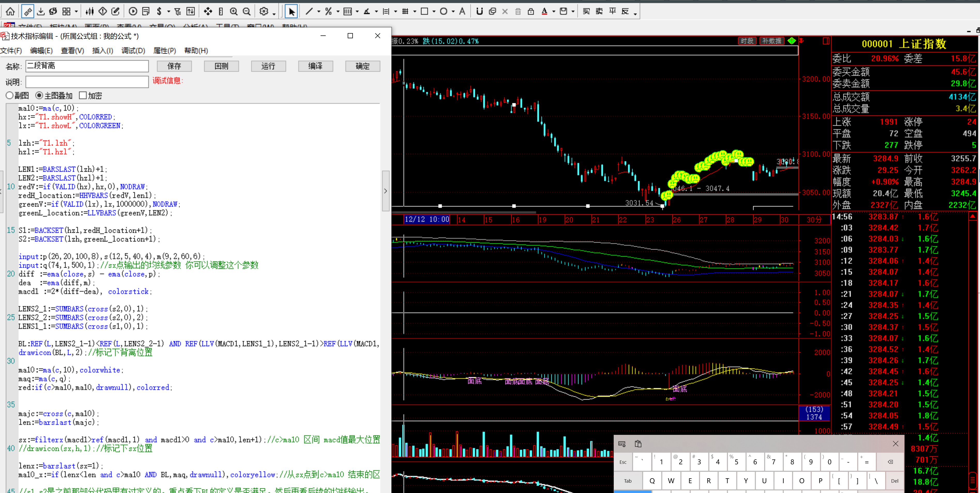Click the diamond exclamation alert icon
The width and height of the screenshot is (980, 493).
[x=103, y=11]
